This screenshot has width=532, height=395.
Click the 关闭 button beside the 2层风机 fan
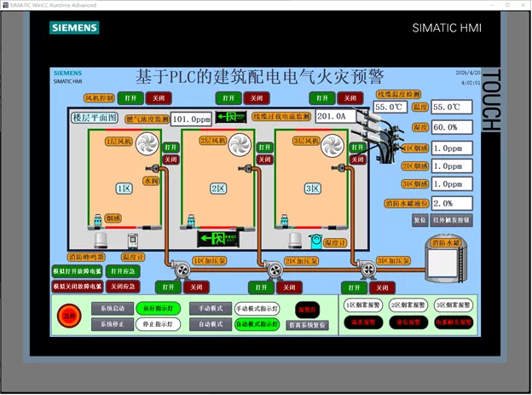coord(264,160)
